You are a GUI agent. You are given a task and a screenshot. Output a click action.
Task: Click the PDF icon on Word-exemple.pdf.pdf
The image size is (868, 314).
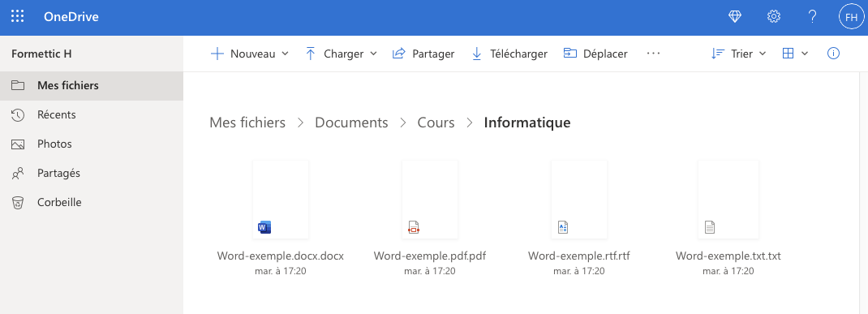414,227
